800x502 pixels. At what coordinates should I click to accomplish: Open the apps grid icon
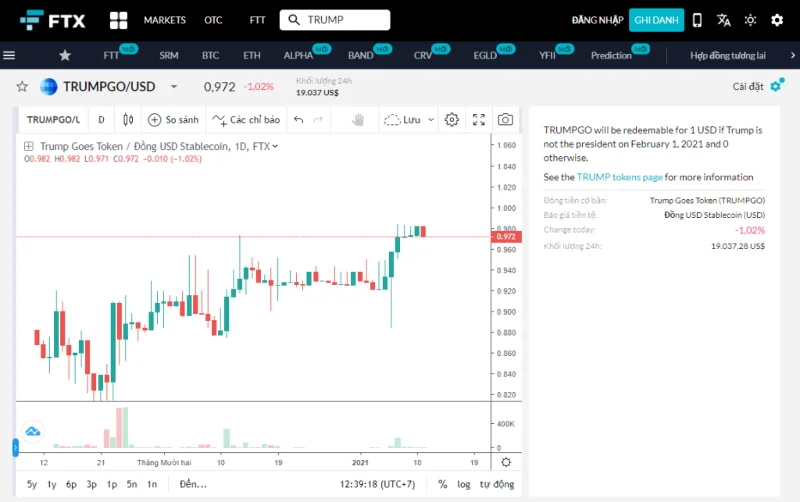pyautogui.click(x=118, y=20)
